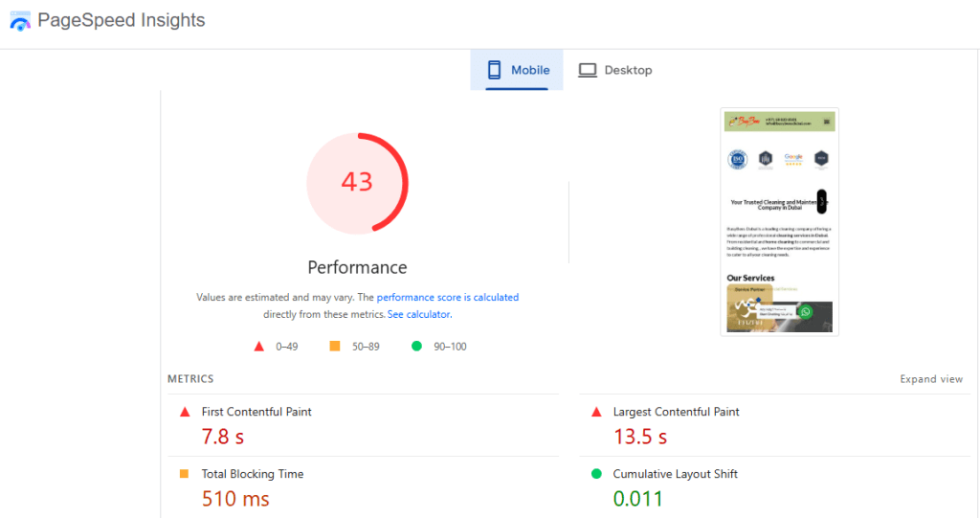Image resolution: width=980 pixels, height=518 pixels.
Task: Click the Performance heading text
Action: [x=358, y=268]
